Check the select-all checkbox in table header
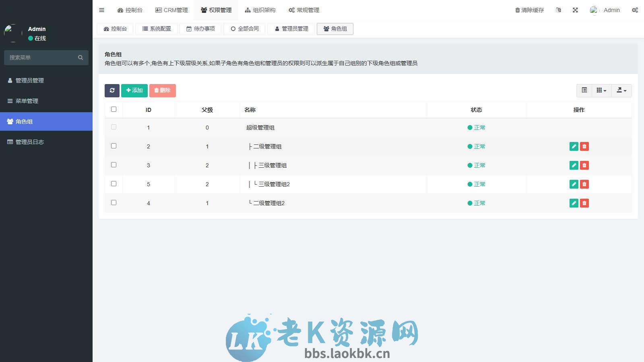This screenshot has height=362, width=644. 114,109
